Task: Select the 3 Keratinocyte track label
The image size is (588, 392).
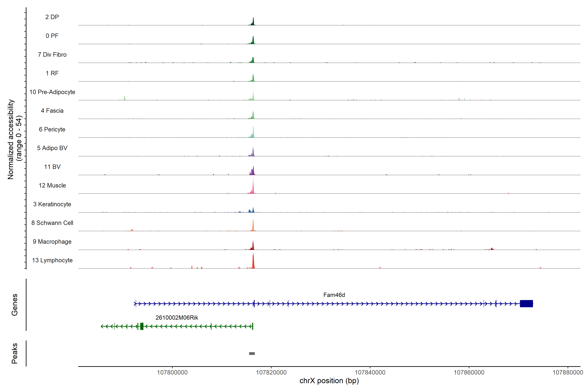Action: pos(52,204)
